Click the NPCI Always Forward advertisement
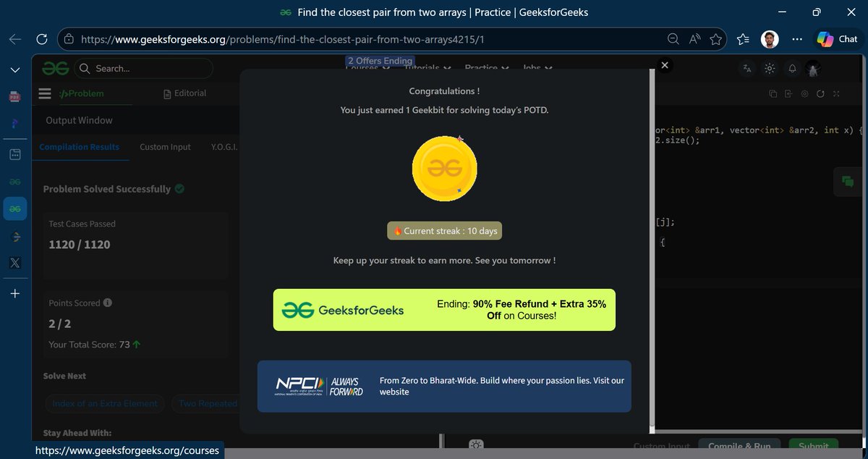This screenshot has height=459, width=868. coord(444,387)
